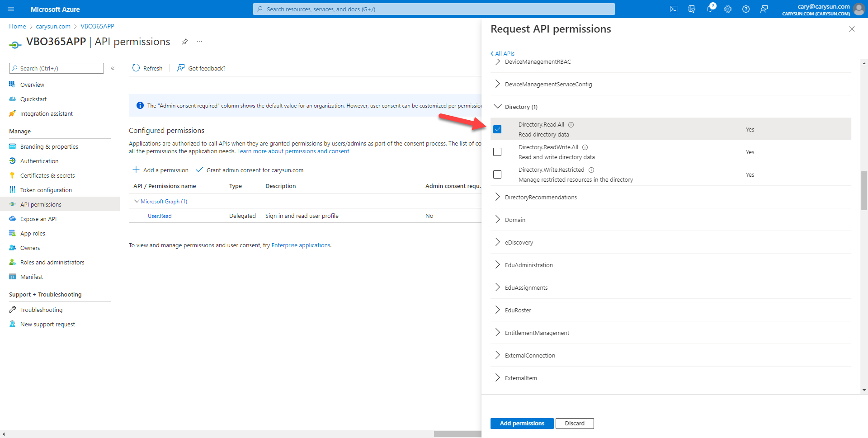Open portal settings gear
Viewport: 868px width, 438px height.
tap(728, 9)
